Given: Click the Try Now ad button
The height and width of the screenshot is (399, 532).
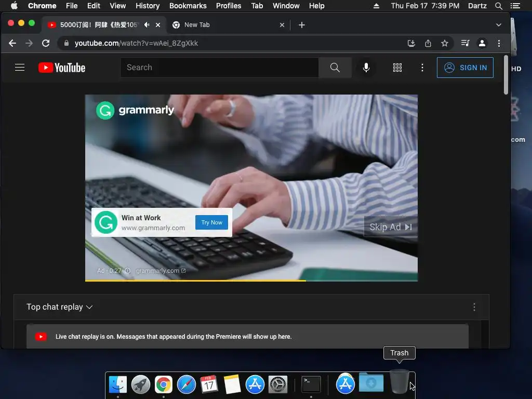Looking at the screenshot, I should pos(212,222).
